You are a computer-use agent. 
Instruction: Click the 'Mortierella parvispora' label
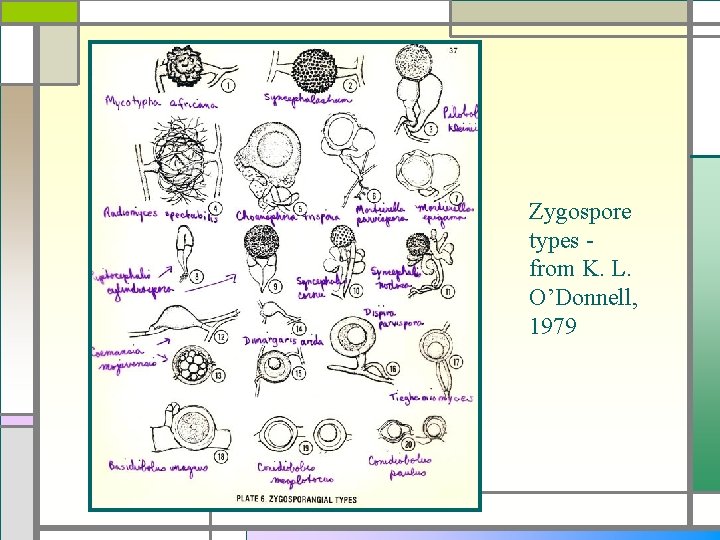coord(381,214)
